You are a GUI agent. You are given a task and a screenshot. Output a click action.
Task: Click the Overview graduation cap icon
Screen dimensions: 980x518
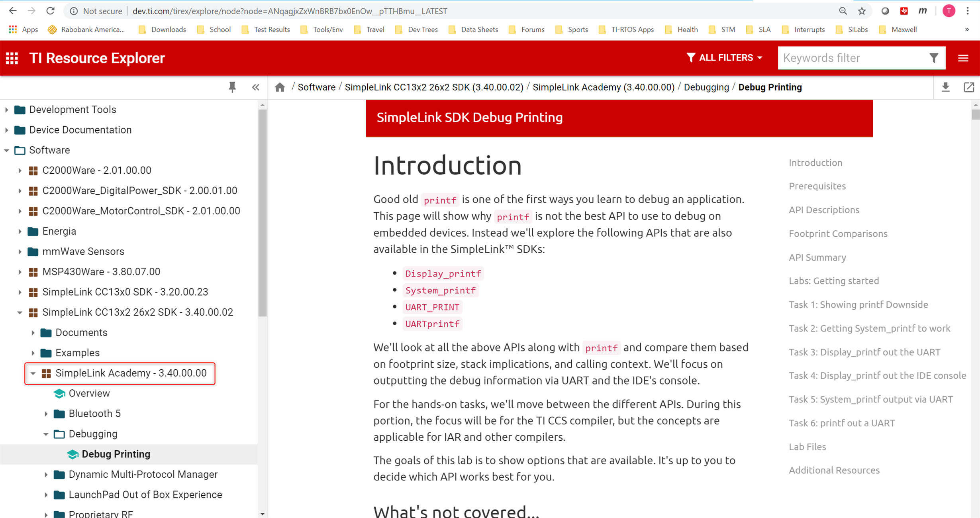pyautogui.click(x=59, y=394)
